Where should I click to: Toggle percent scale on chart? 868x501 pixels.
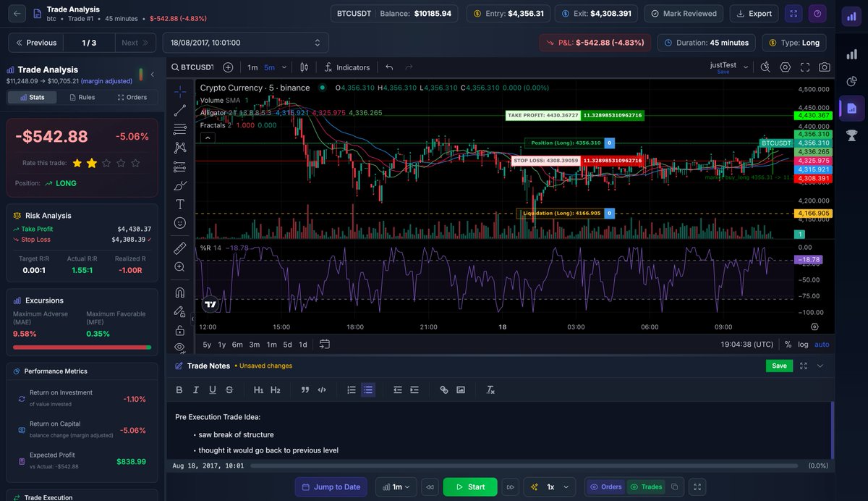pyautogui.click(x=788, y=345)
